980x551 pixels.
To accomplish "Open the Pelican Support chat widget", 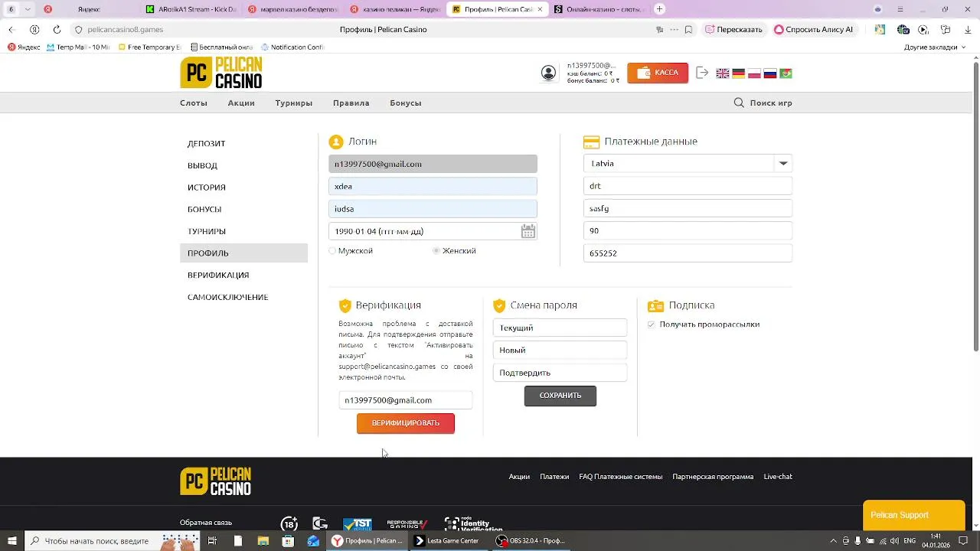I will (914, 515).
